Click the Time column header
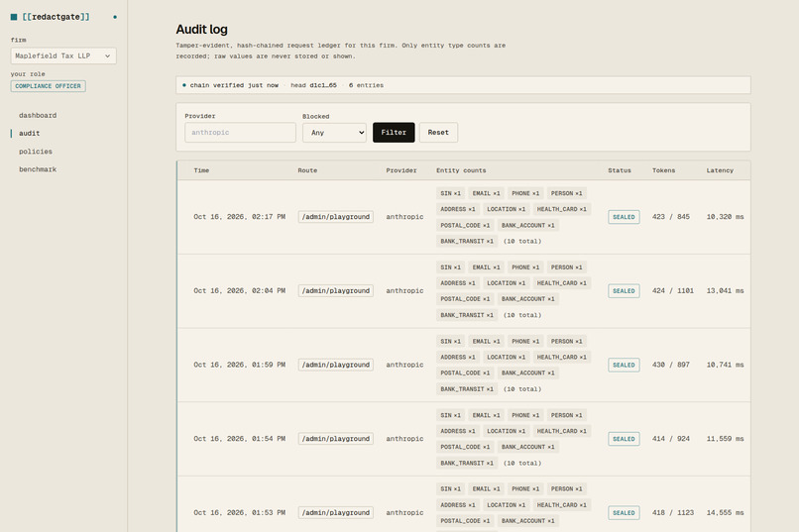 pos(201,170)
